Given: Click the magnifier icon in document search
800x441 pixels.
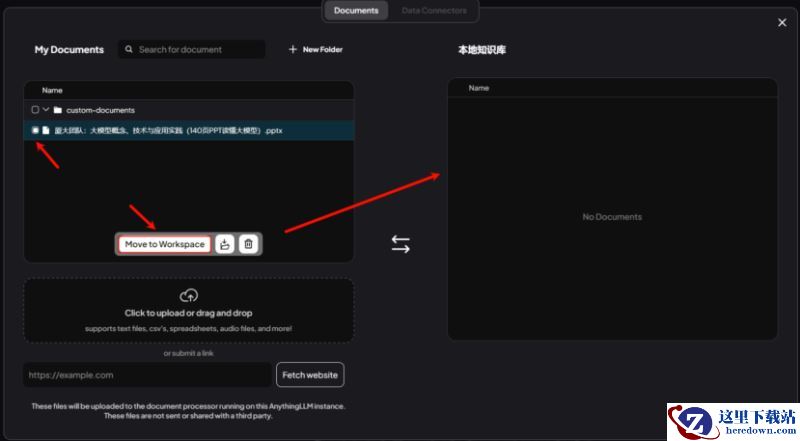Looking at the screenshot, I should pos(128,50).
